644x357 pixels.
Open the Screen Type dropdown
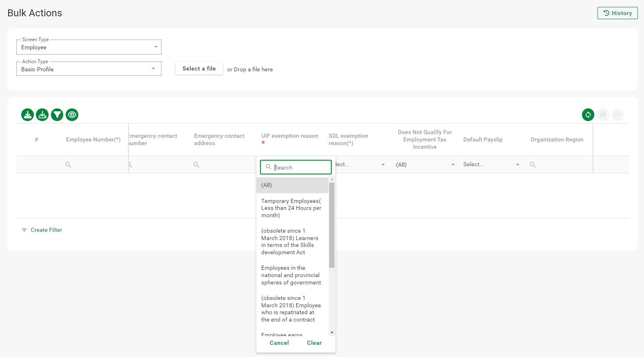click(89, 47)
